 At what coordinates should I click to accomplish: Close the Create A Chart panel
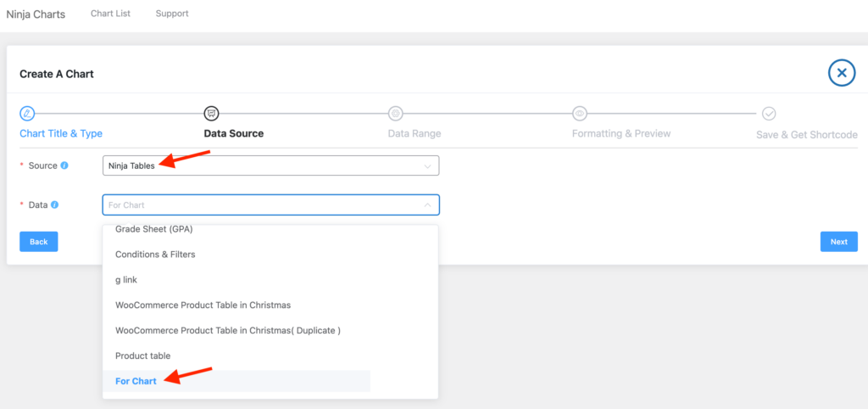point(842,73)
